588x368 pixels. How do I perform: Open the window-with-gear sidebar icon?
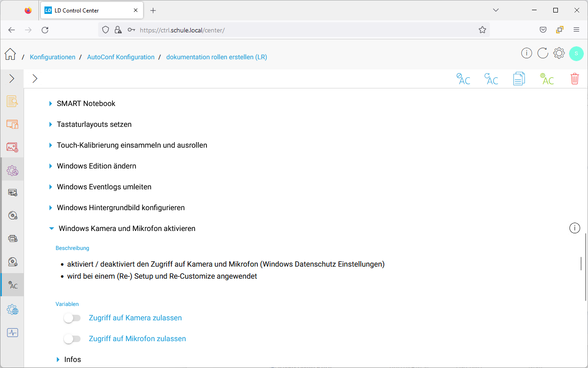point(13,193)
